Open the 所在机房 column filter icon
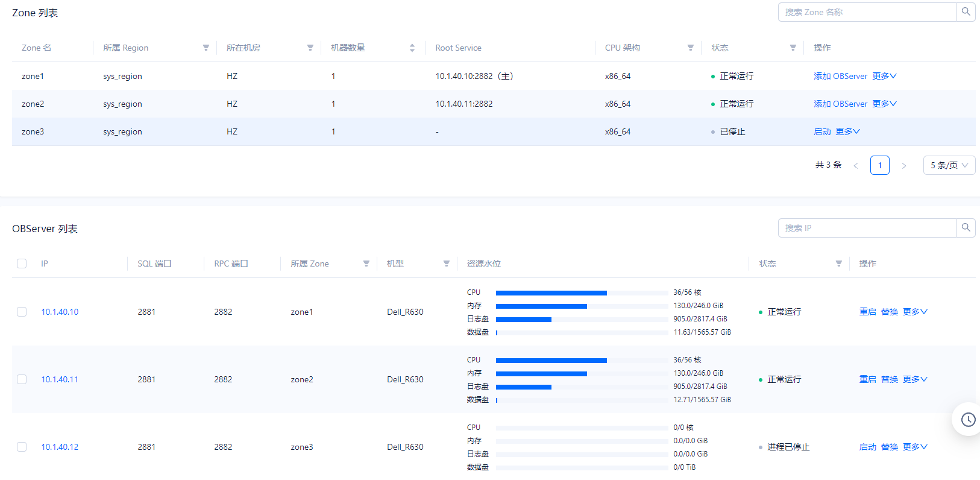980x480 pixels. 310,48
